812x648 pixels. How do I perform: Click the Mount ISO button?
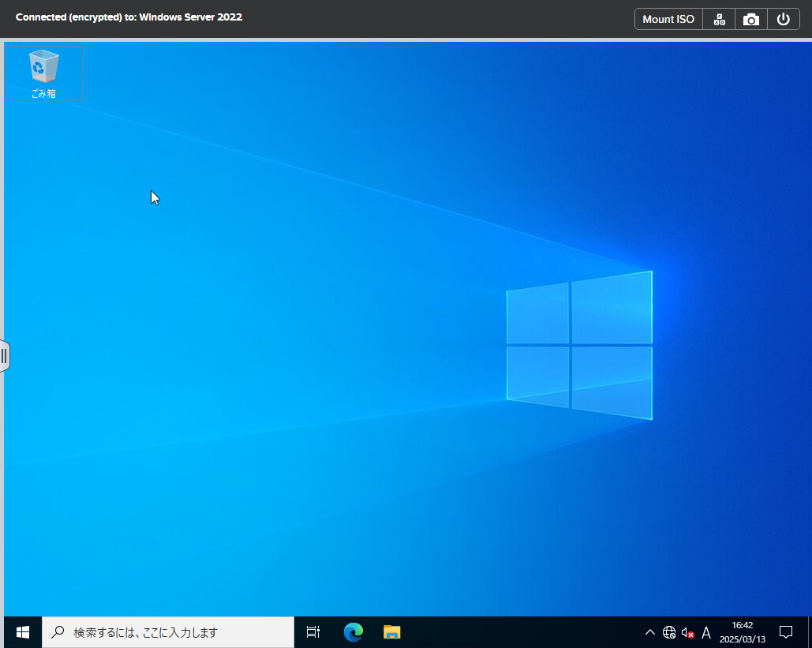(x=668, y=19)
